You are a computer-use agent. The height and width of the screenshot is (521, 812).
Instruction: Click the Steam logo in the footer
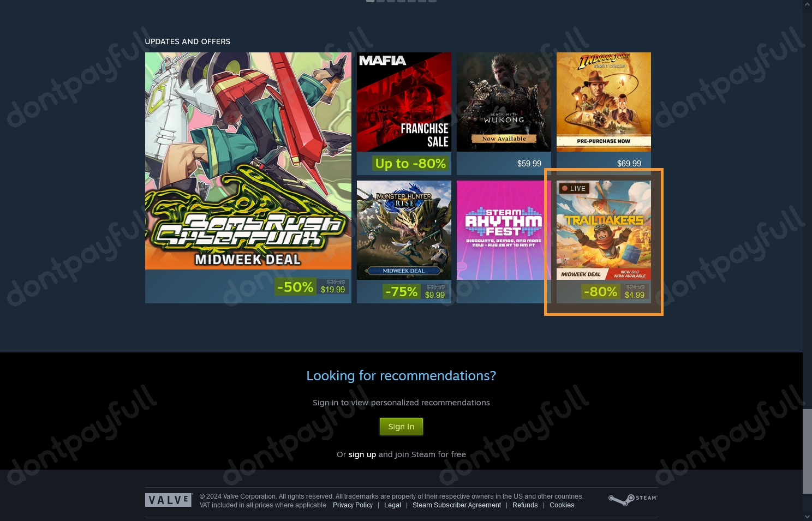click(x=632, y=499)
